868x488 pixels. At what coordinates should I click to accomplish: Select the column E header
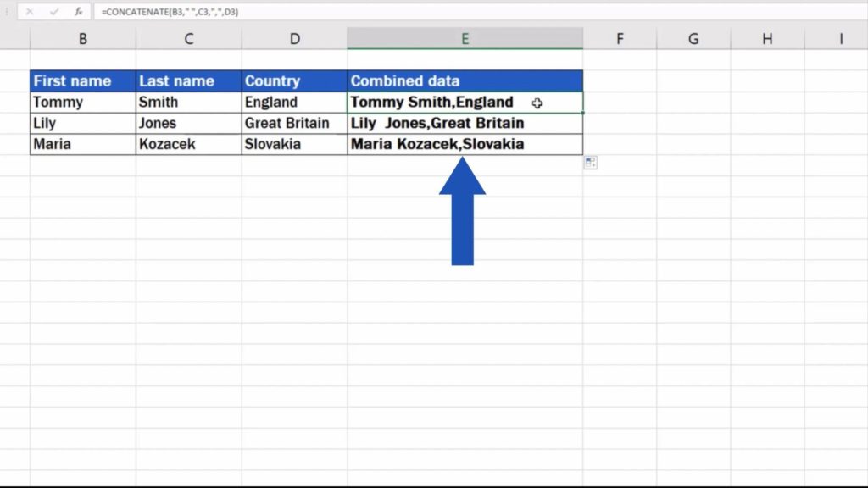click(465, 38)
